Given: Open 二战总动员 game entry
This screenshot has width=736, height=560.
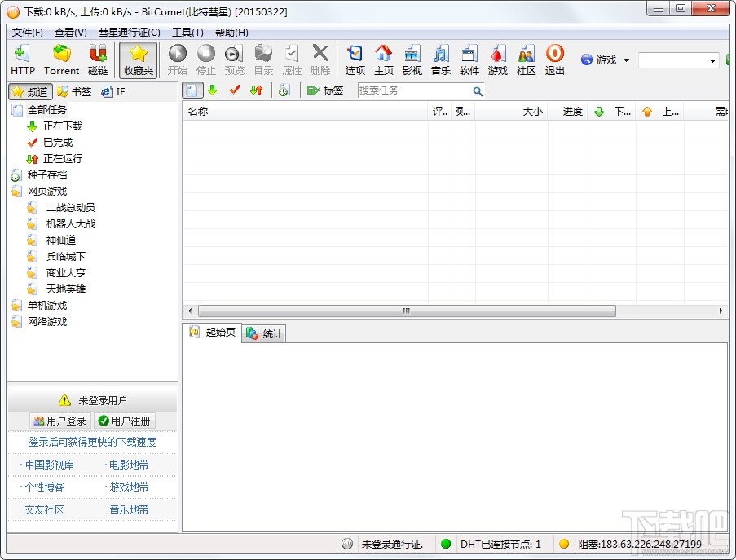Looking at the screenshot, I should pos(70,208).
